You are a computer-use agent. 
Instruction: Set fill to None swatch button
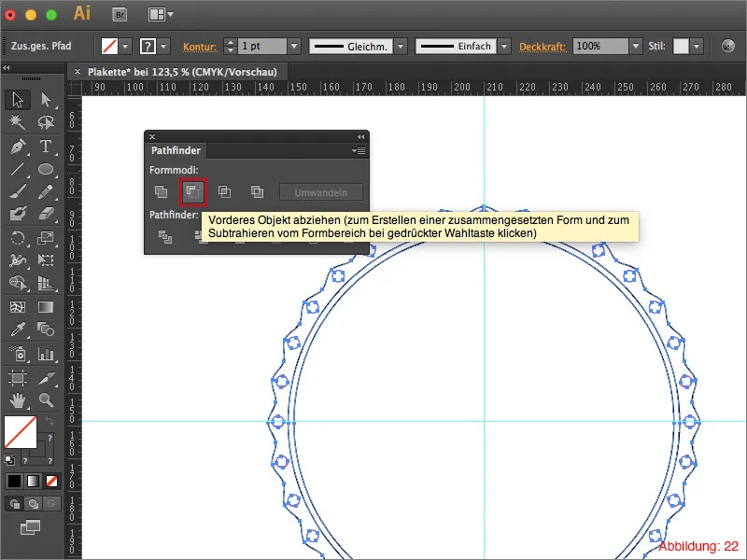[x=52, y=482]
